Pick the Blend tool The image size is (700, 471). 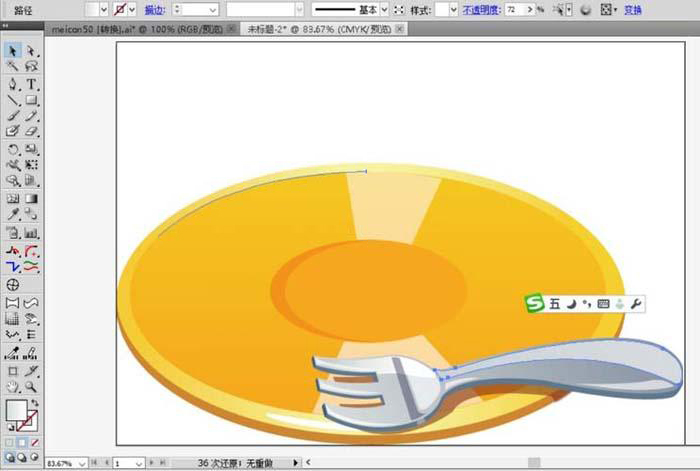point(31,214)
